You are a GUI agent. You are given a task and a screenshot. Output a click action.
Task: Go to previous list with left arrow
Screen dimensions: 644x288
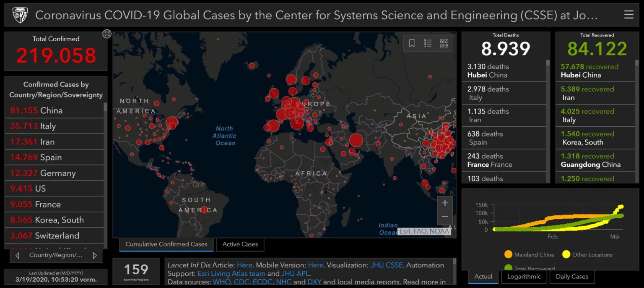[x=18, y=255]
